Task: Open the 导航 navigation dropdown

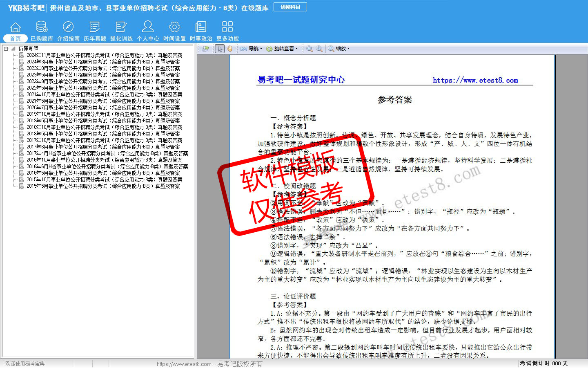Action: point(252,49)
